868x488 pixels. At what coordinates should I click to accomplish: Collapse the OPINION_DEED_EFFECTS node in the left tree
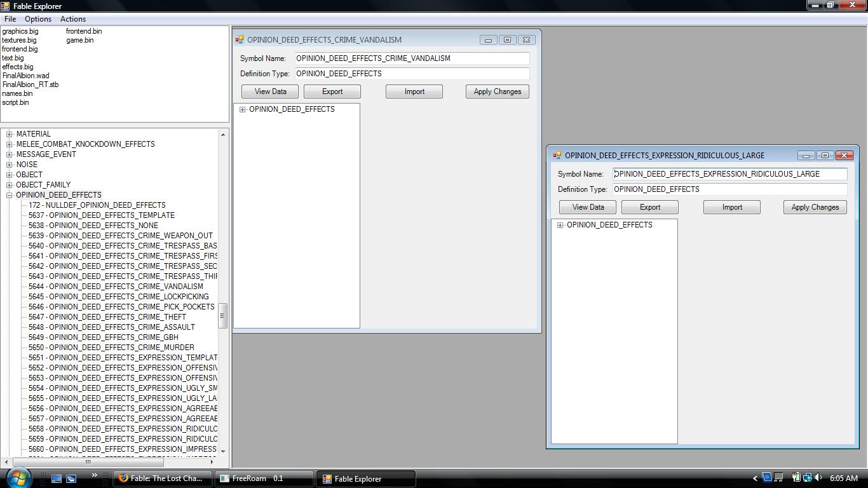pyautogui.click(x=10, y=195)
